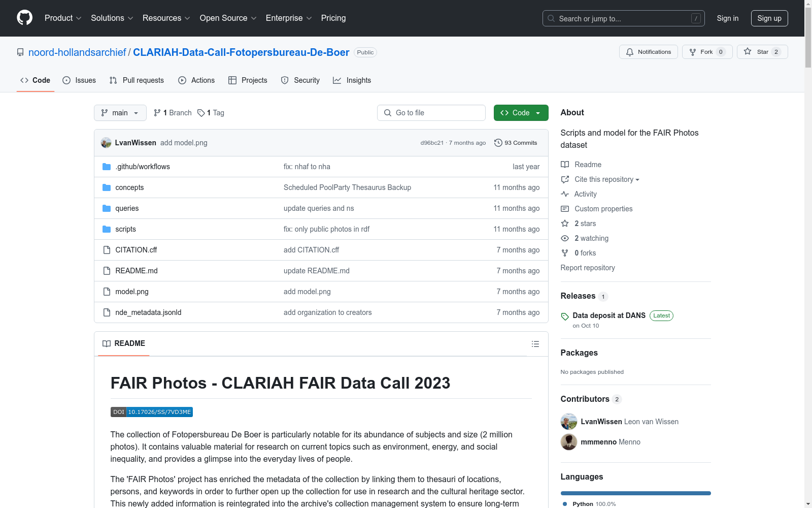Click the Pricing link
This screenshot has width=812, height=508.
coord(333,18)
